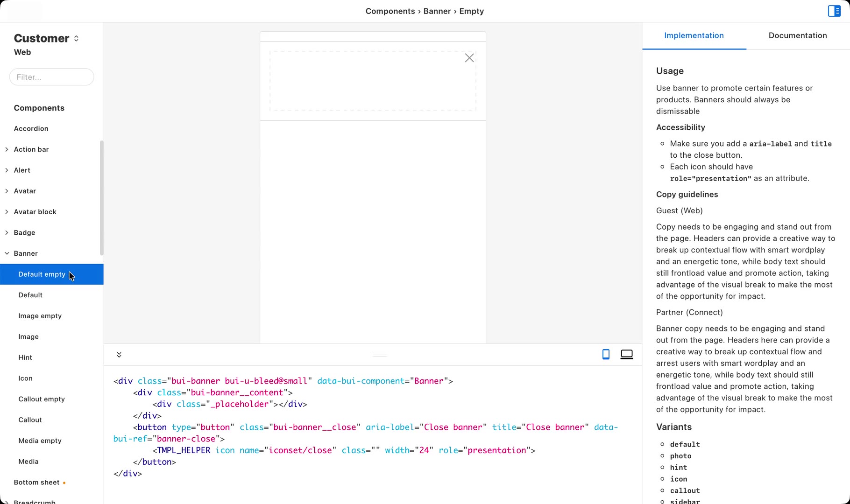Select the Implementation tab
850x504 pixels.
point(694,35)
